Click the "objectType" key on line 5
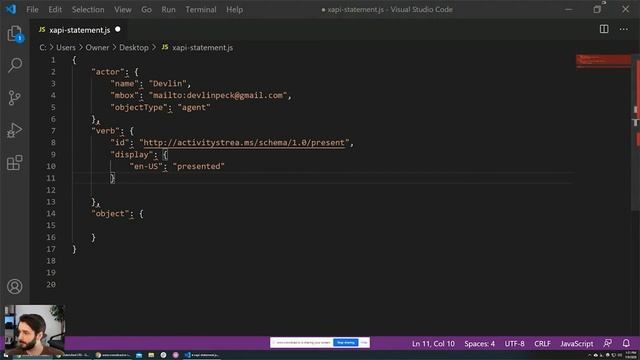Viewport: 640px width, 360px height. pyautogui.click(x=139, y=107)
